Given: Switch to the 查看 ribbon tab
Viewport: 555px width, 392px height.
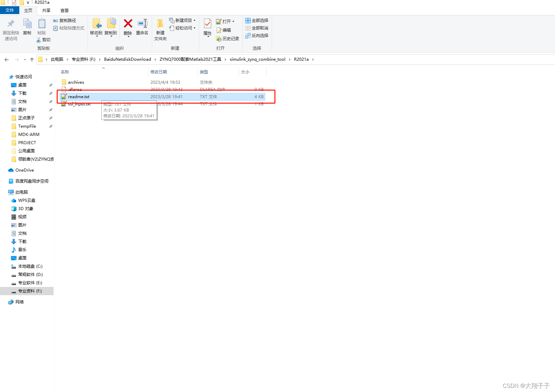Looking at the screenshot, I should click(x=64, y=10).
